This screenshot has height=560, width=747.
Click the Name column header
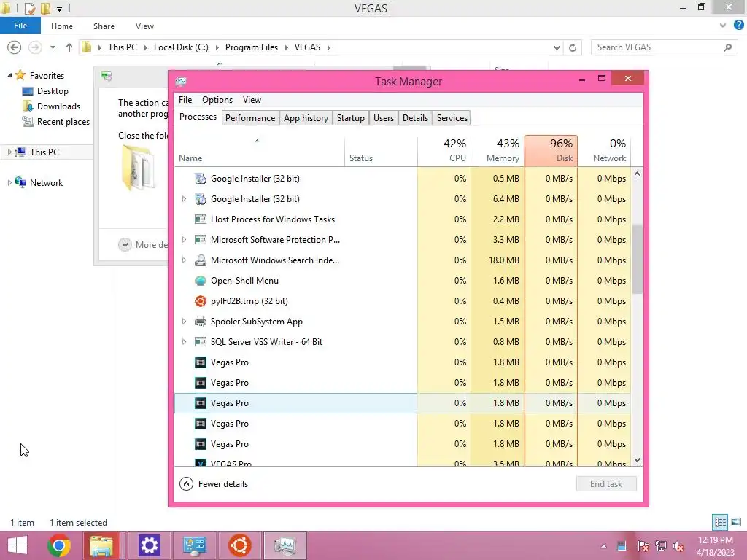tap(260, 150)
